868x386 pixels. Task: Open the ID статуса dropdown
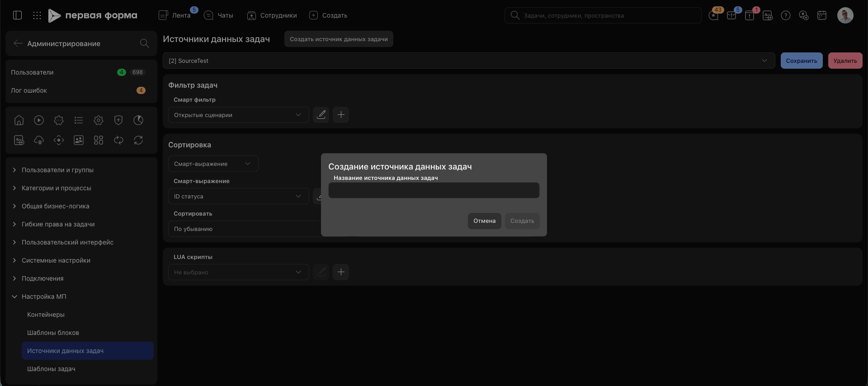click(x=239, y=196)
